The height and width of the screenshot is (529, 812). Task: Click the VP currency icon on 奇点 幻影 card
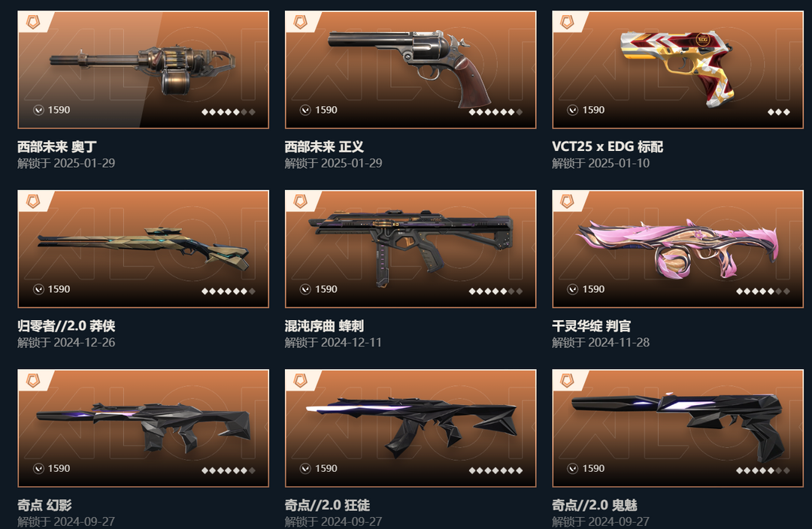(38, 468)
